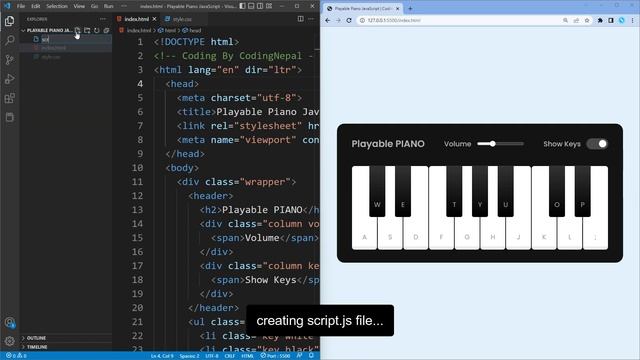
Task: Click the New File icon in Explorer
Action: click(x=77, y=30)
